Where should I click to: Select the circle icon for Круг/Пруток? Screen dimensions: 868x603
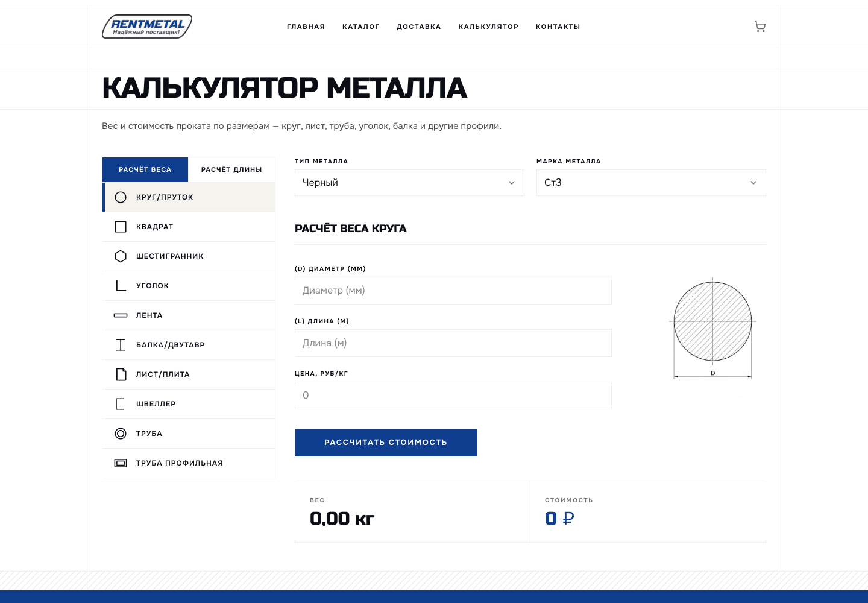[x=121, y=197]
